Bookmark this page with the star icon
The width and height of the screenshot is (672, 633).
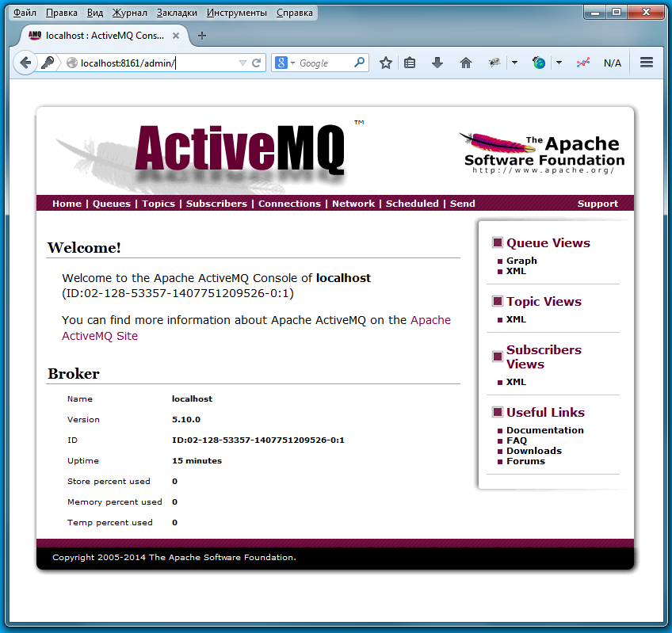386,63
